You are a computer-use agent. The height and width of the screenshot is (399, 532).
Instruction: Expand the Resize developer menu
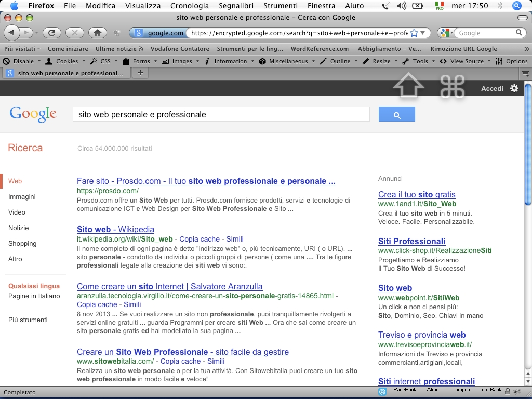click(380, 61)
